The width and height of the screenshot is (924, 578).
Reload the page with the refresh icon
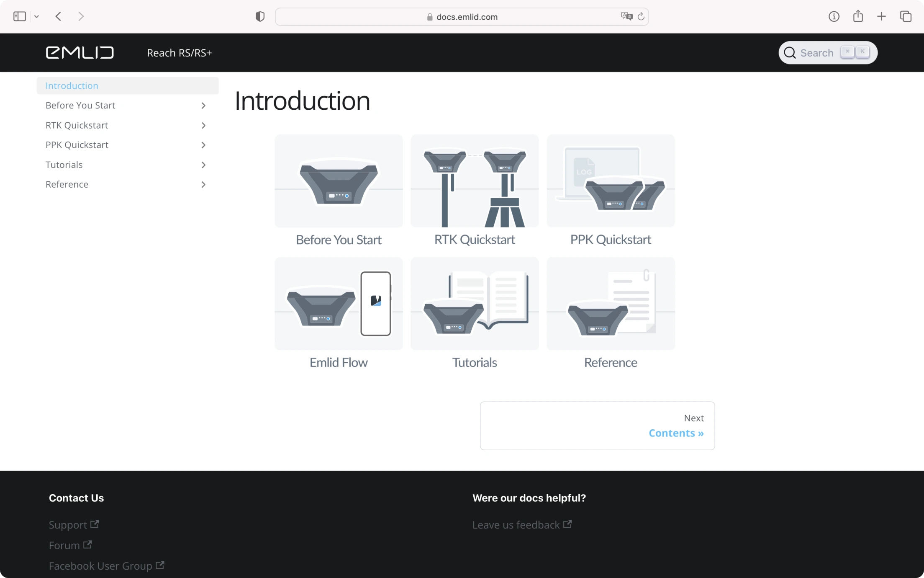click(x=641, y=17)
